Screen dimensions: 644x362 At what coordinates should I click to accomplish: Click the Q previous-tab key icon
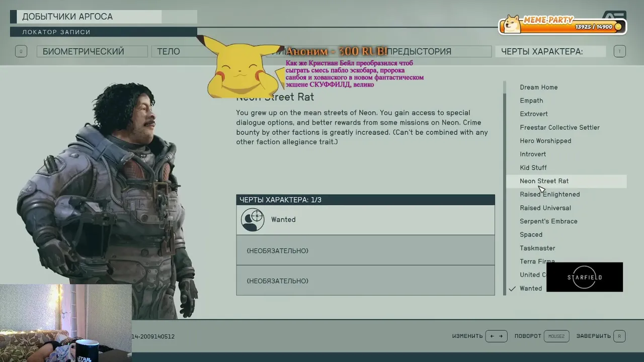pyautogui.click(x=21, y=51)
